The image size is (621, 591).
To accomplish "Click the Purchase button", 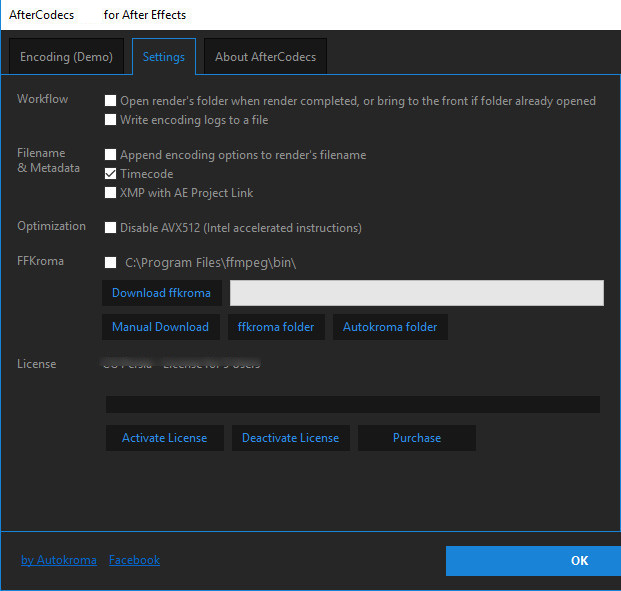I will [417, 438].
